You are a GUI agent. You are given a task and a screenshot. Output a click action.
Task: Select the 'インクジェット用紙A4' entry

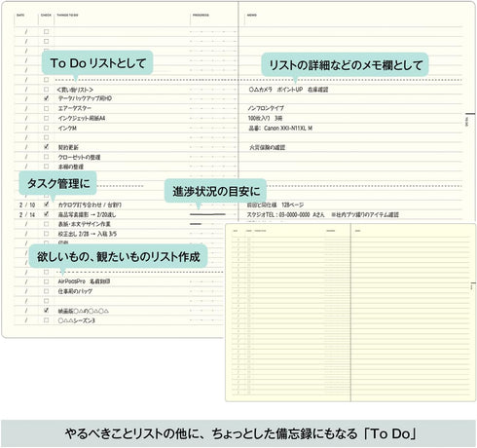(x=82, y=118)
